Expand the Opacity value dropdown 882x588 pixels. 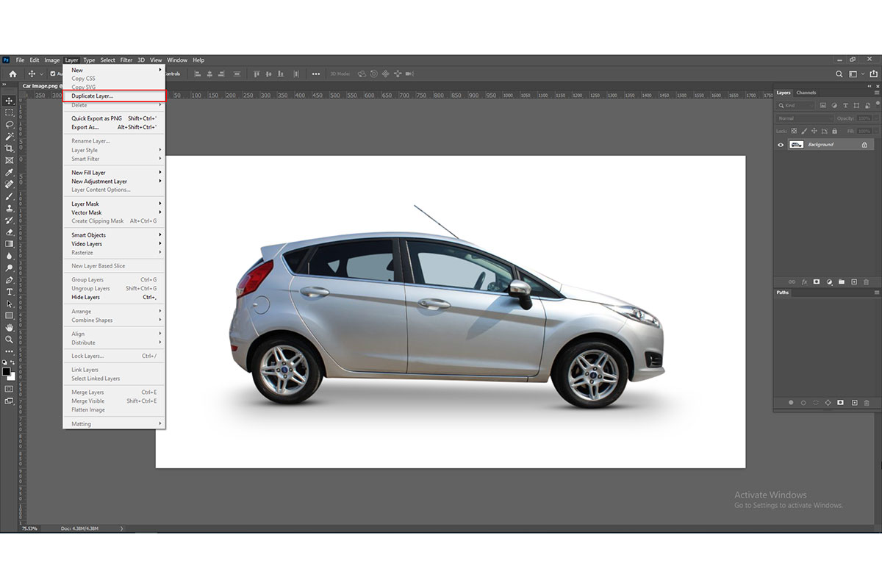[875, 118]
